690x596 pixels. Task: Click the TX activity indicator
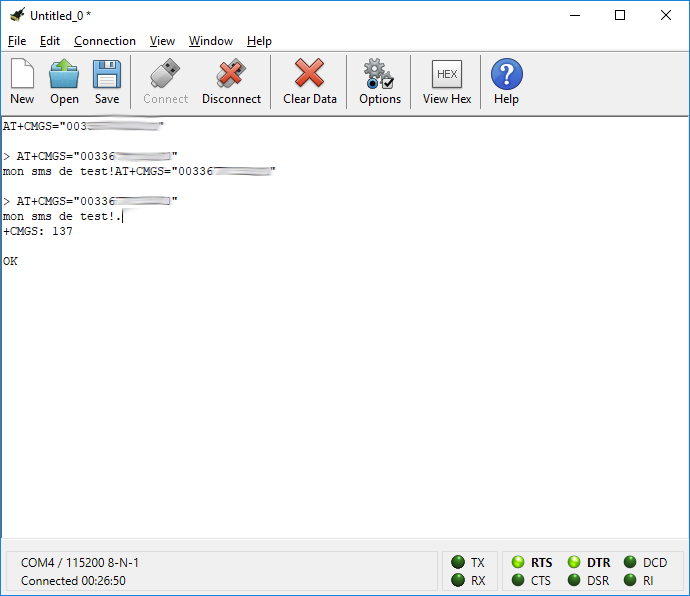tap(468, 562)
